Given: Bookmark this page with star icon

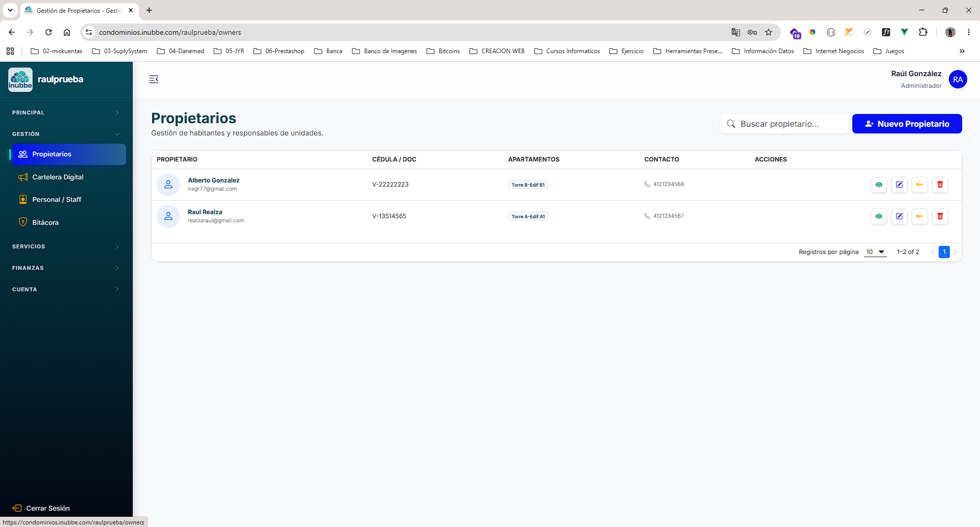Looking at the screenshot, I should [x=769, y=32].
